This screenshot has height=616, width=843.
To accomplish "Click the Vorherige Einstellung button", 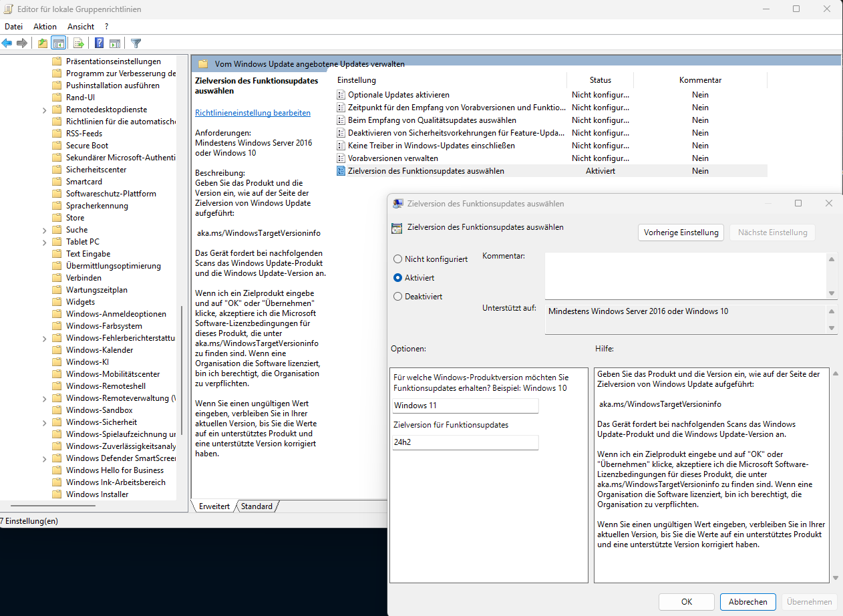I will coord(681,233).
